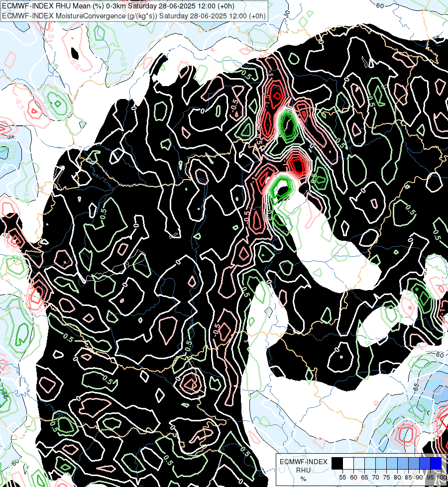Click the legend value '70'
Screen dimensions: 448x487
tap(375, 478)
